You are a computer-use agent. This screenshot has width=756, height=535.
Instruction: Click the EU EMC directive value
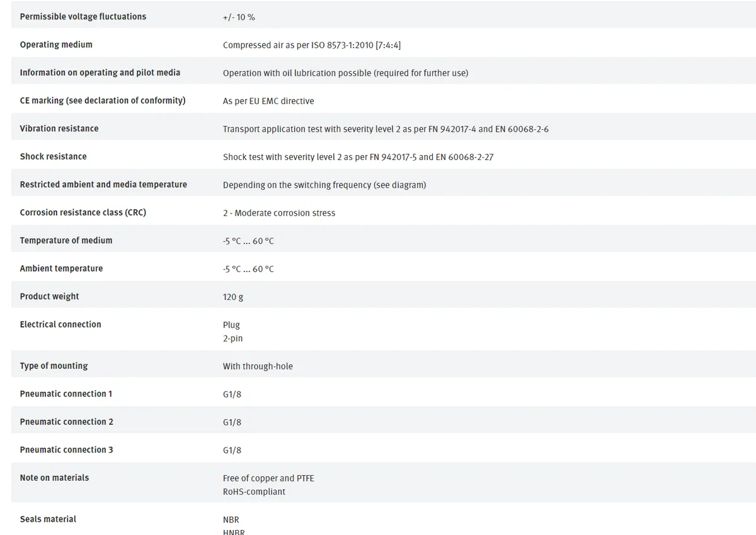click(x=268, y=101)
